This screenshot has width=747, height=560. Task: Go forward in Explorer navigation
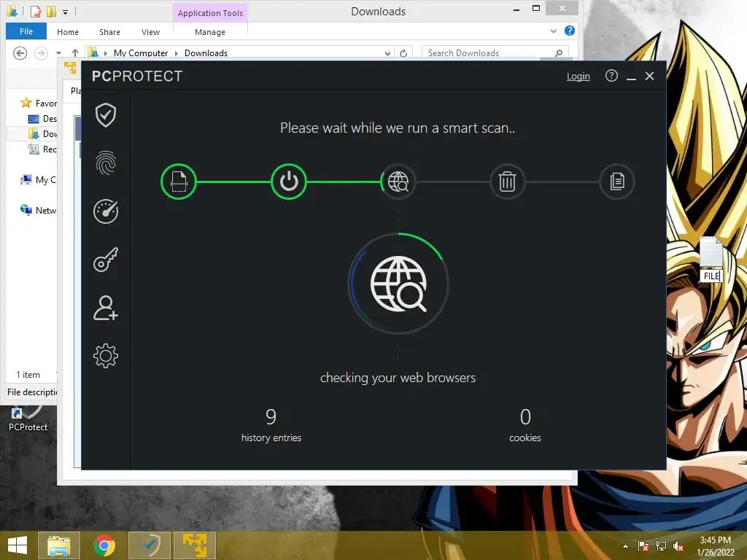41,52
